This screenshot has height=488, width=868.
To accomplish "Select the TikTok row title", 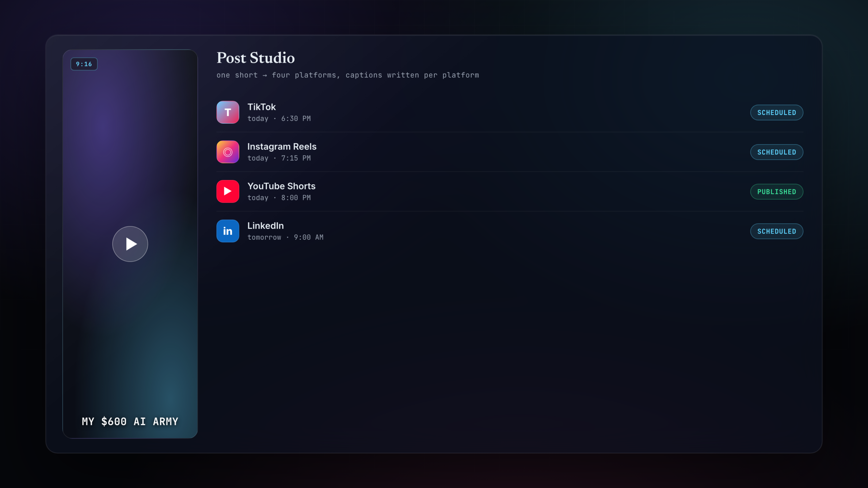I will 261,107.
